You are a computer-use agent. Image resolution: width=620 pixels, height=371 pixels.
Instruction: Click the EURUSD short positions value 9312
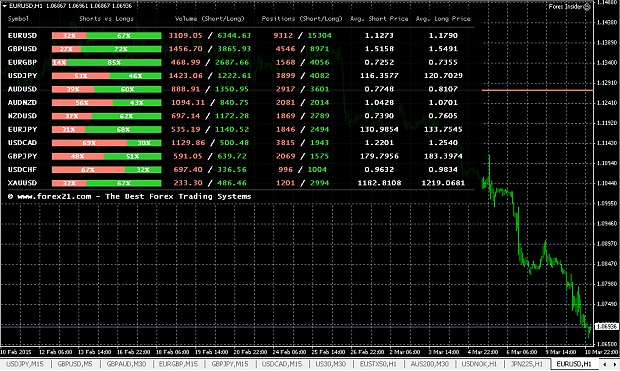click(x=283, y=36)
